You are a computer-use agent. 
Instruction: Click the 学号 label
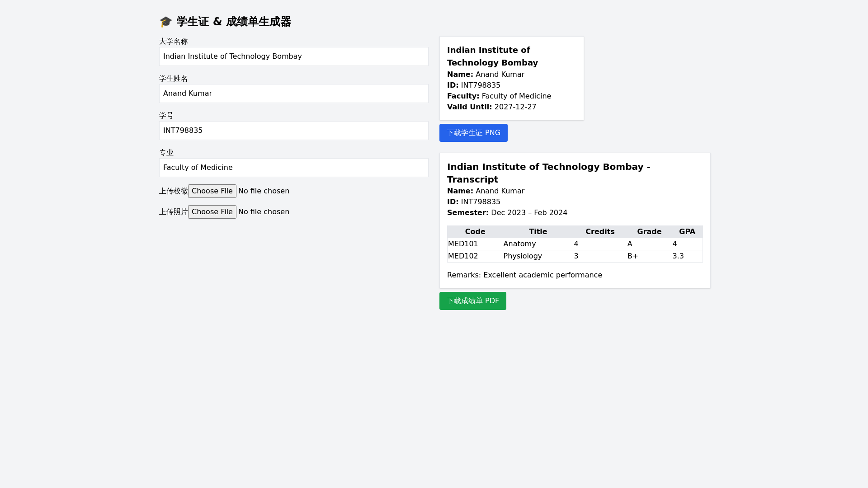coord(166,116)
